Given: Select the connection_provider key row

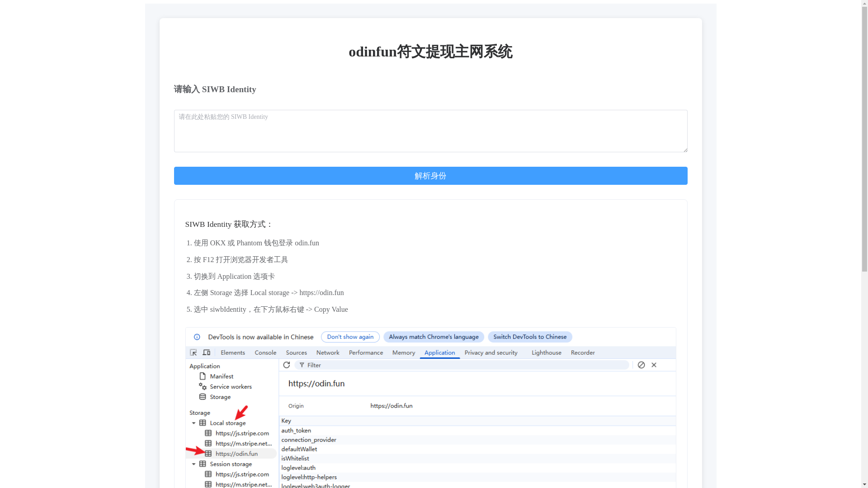Looking at the screenshot, I should (477, 440).
